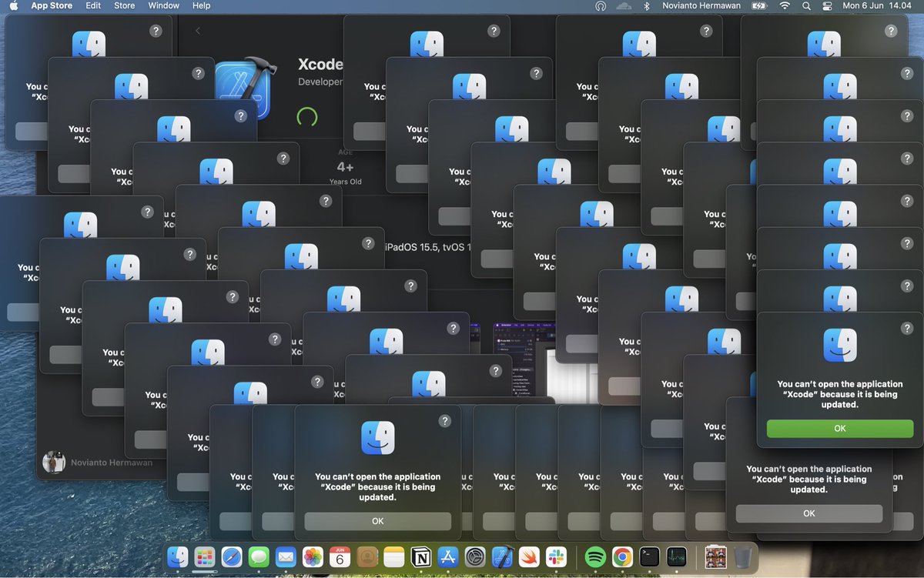Open the folder stack beside the Trash
This screenshot has height=578, width=924.
[x=715, y=556]
